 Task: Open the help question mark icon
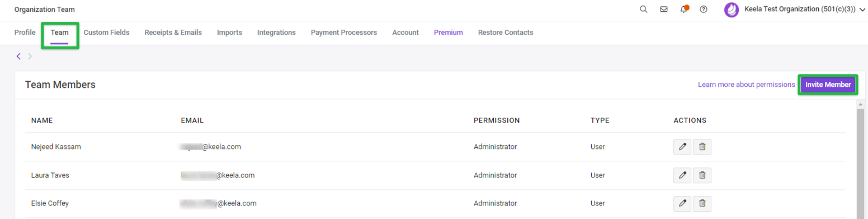point(704,9)
